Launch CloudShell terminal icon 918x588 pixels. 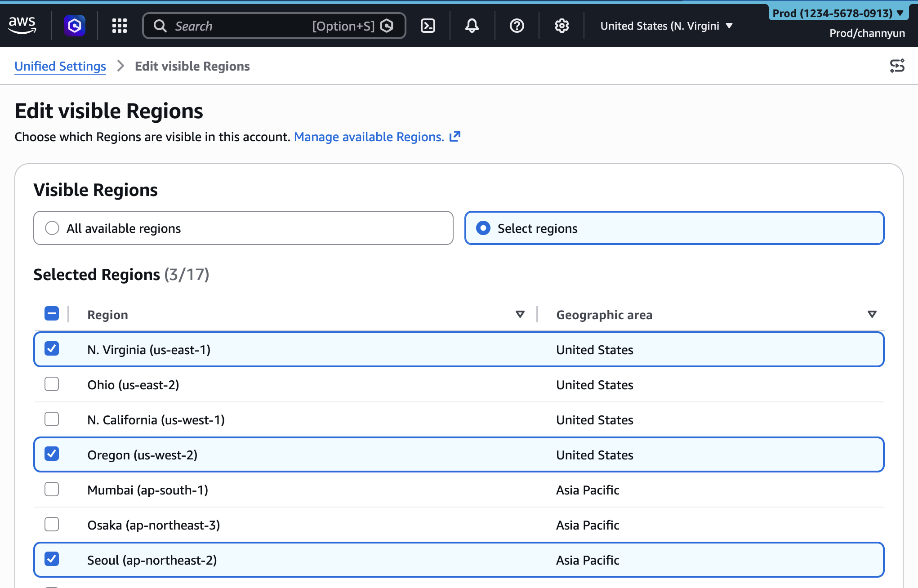pyautogui.click(x=428, y=26)
